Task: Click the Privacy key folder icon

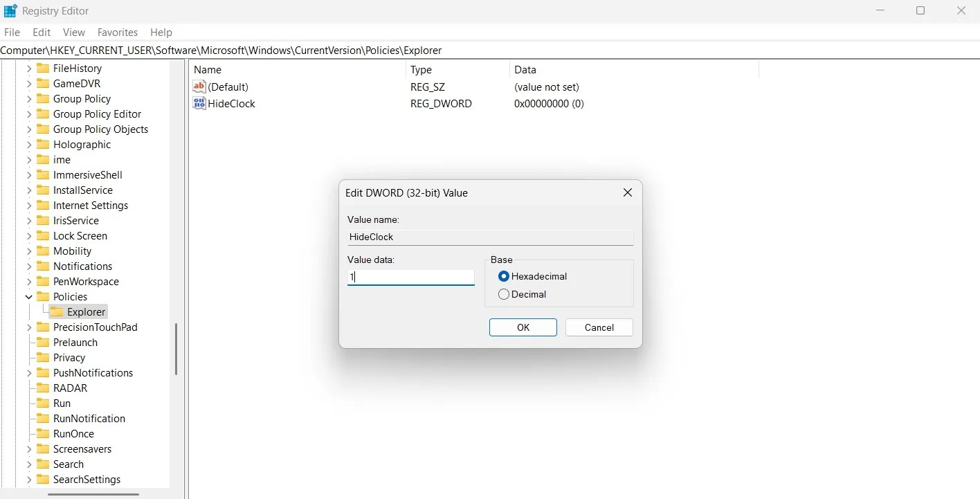Action: (44, 357)
